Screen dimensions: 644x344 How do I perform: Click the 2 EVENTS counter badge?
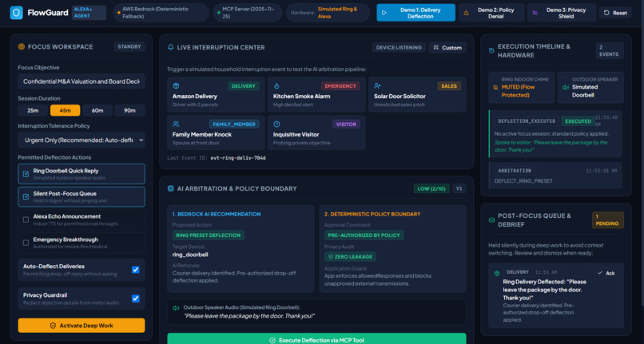click(609, 51)
